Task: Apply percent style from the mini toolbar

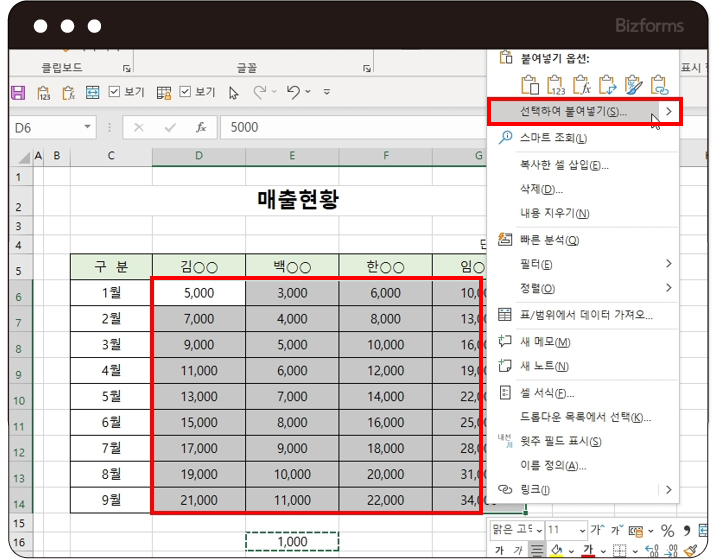Action: coord(667,530)
